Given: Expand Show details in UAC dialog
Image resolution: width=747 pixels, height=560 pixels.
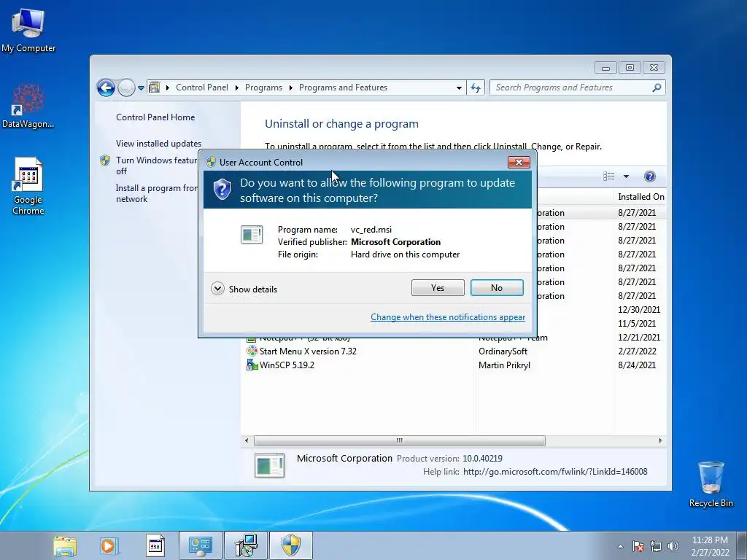Looking at the screenshot, I should tap(244, 289).
